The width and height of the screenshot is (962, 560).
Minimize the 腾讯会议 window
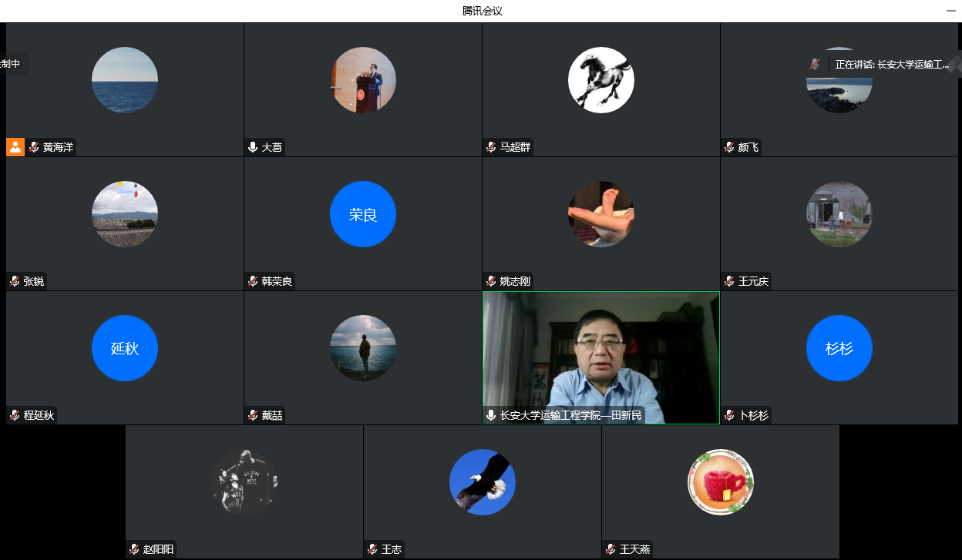coord(951,11)
